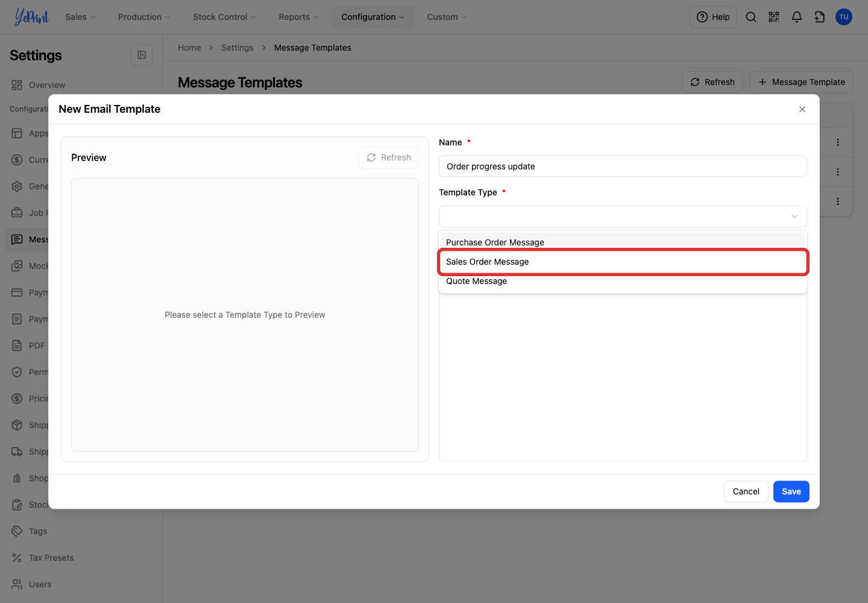Click the add Message Template button

click(x=802, y=82)
